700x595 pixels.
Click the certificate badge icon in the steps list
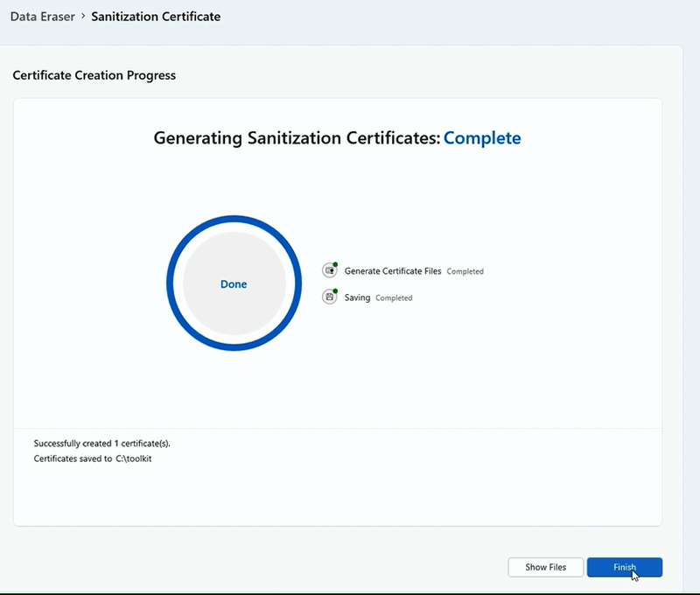329,270
